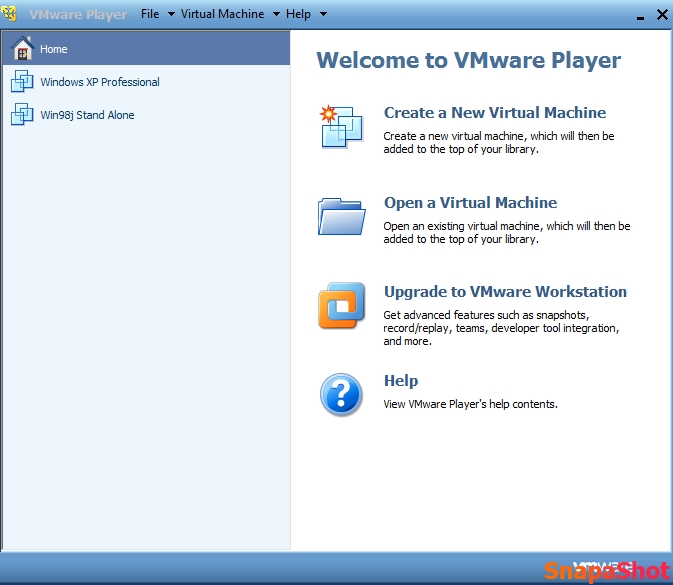This screenshot has height=585, width=673.
Task: Click the Upgrade to VMware Workstation heading
Action: point(505,292)
